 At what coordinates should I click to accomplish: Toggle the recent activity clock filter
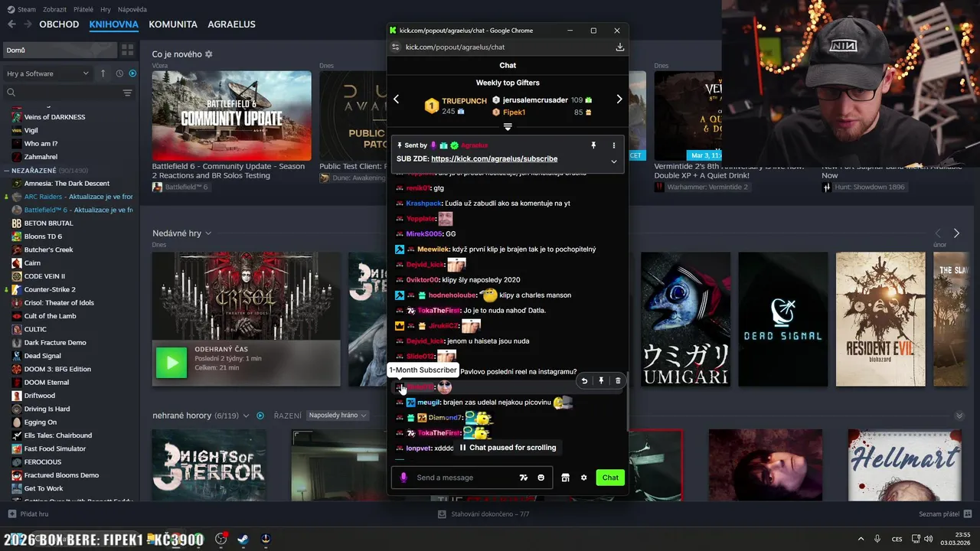119,73
